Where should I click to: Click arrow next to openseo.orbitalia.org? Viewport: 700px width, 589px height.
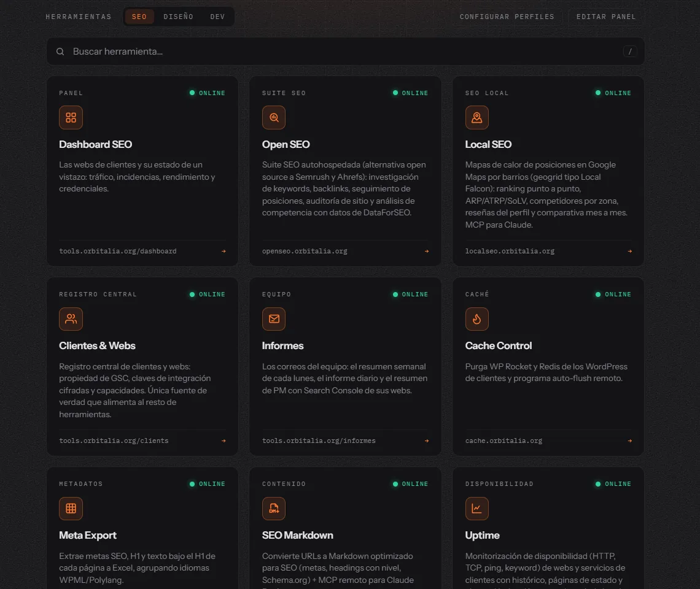click(427, 251)
